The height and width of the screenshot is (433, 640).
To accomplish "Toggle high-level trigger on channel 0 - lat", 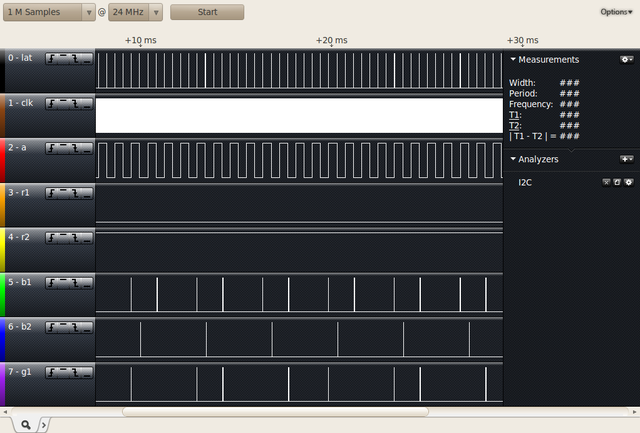I will click(63, 59).
